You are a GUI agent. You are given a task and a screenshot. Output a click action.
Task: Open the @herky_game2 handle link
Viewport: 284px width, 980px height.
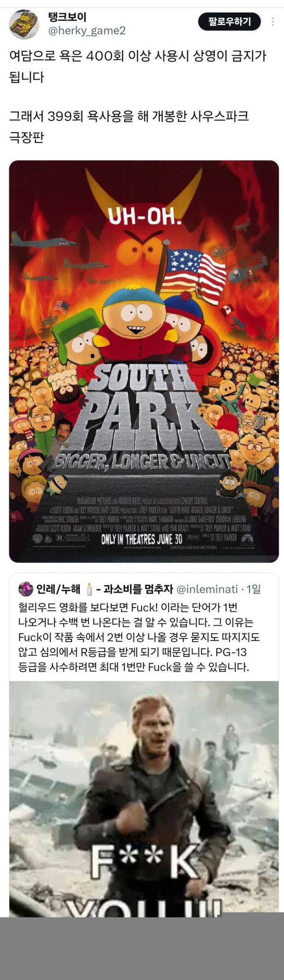click(x=87, y=31)
